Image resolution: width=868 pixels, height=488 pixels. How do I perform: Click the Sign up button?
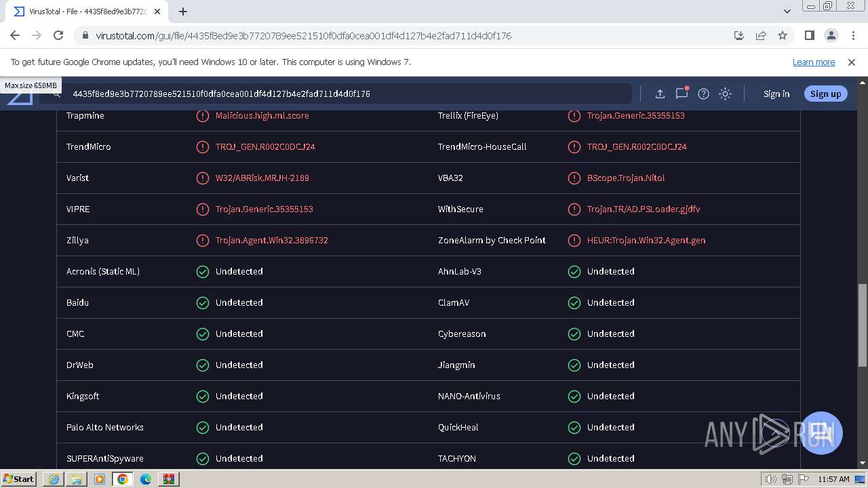pos(825,94)
